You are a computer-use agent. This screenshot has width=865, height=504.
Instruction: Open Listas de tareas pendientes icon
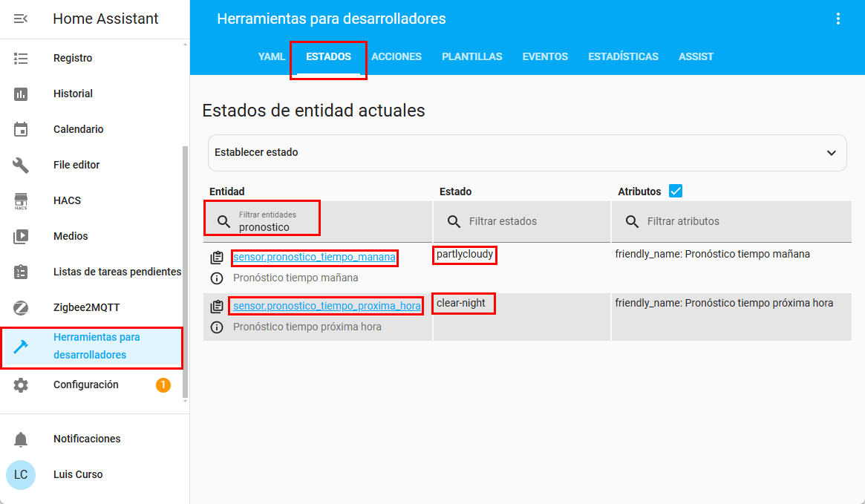(x=20, y=272)
